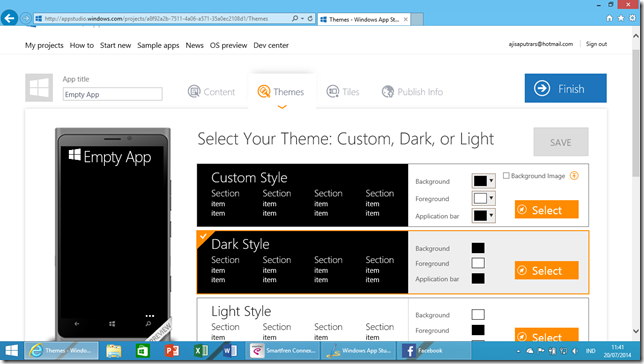Click the Windows Start button
The width and height of the screenshot is (644, 364).
click(11, 351)
